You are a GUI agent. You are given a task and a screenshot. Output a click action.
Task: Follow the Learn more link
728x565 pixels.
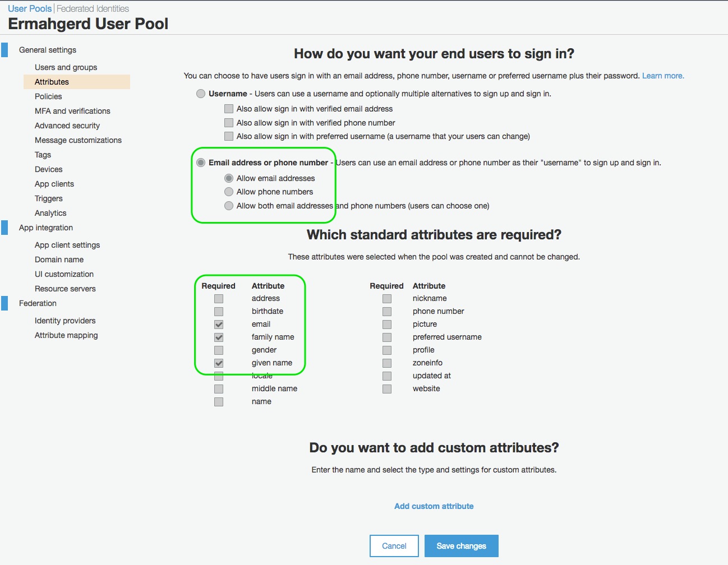coord(663,76)
